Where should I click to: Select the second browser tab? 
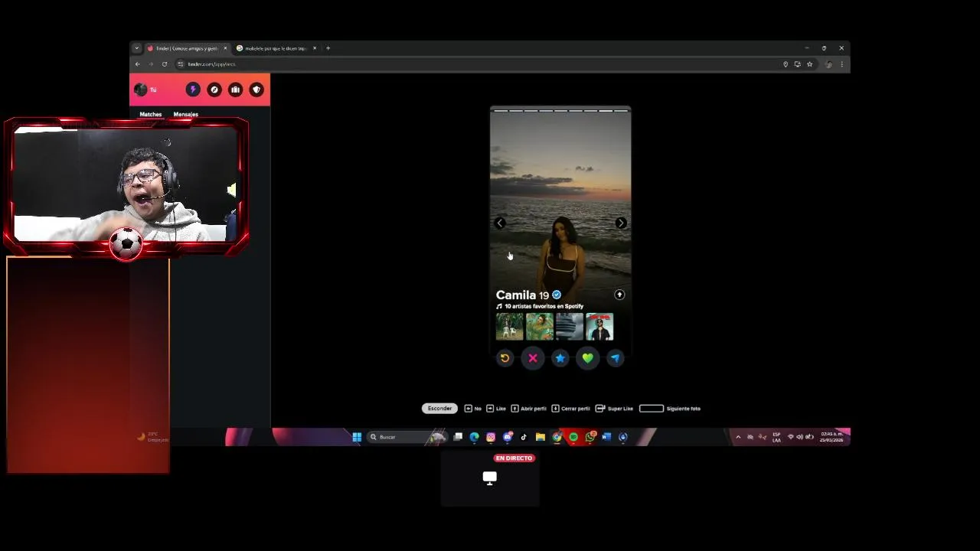(x=276, y=48)
